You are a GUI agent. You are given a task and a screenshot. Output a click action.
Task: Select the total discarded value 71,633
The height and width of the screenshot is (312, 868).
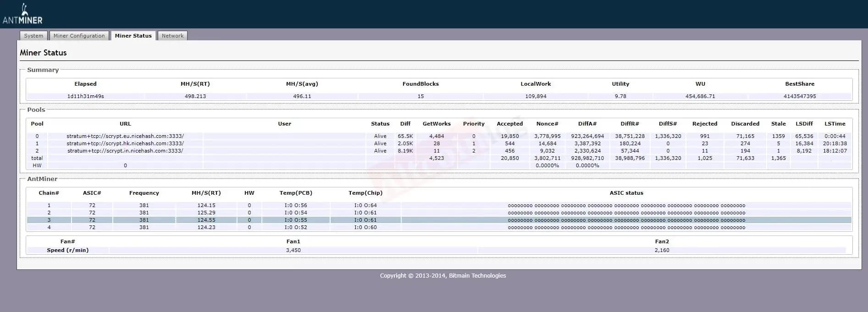[745, 158]
